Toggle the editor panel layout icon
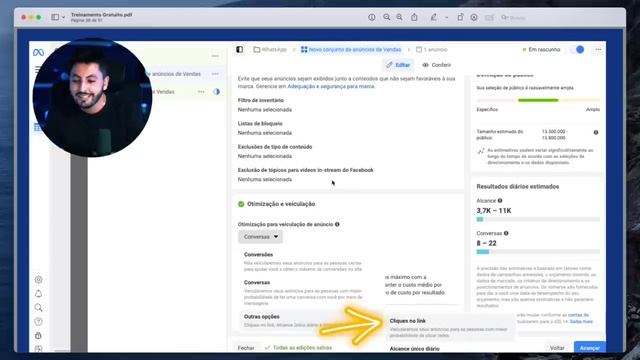Screen dimensions: 640x360 [240, 49]
